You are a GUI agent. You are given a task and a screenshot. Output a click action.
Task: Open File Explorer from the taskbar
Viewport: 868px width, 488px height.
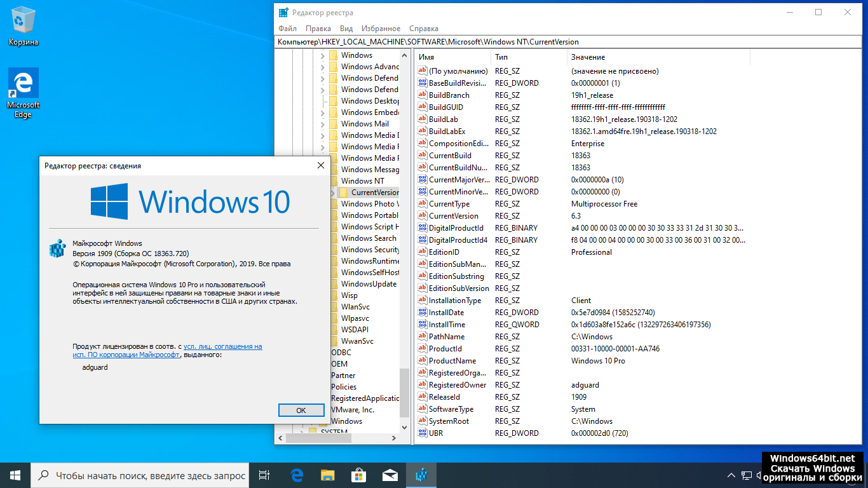pyautogui.click(x=327, y=475)
